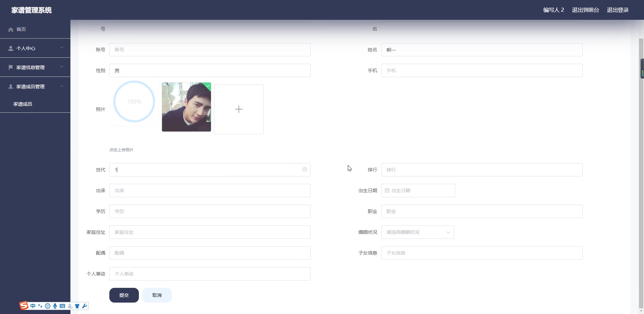
Task: Go to 首页 in the sidebar
Action: 35,29
